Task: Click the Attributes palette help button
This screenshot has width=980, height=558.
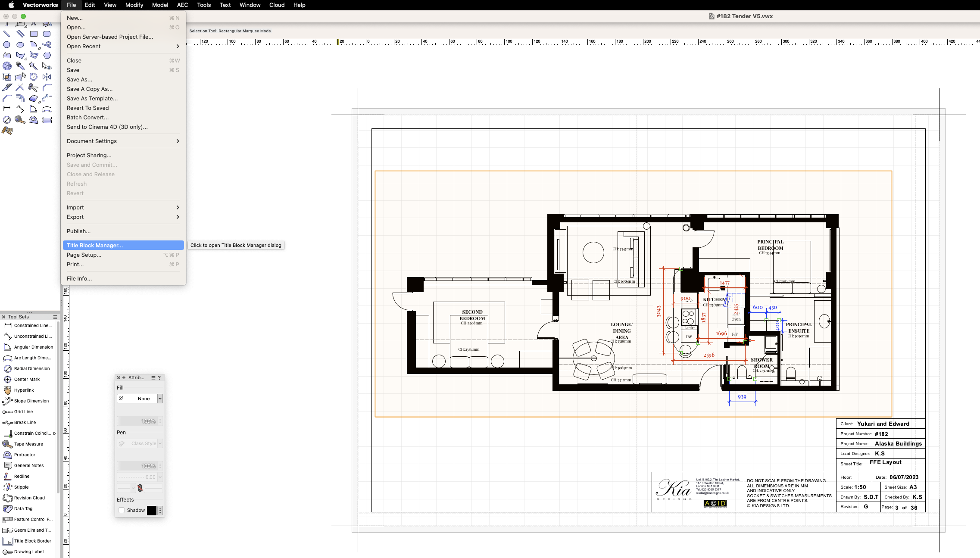Action: pos(159,377)
